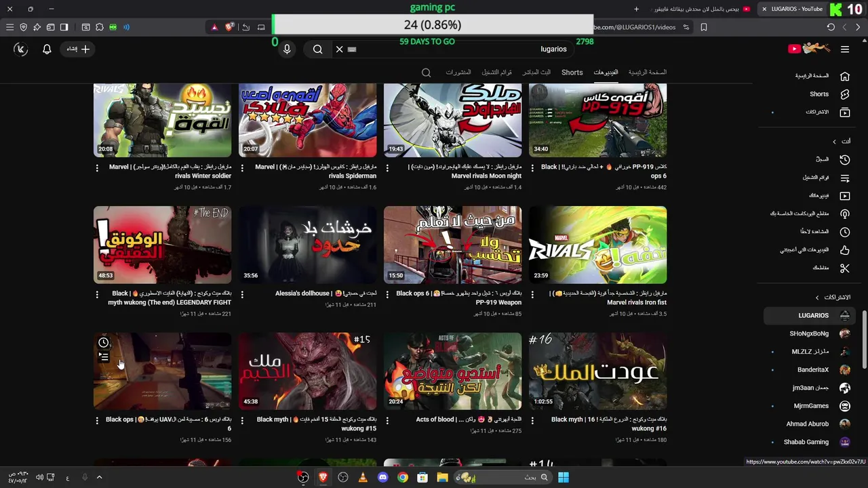The image size is (868, 488).
Task: Open Google Chrome from the taskbar
Action: [x=402, y=477]
